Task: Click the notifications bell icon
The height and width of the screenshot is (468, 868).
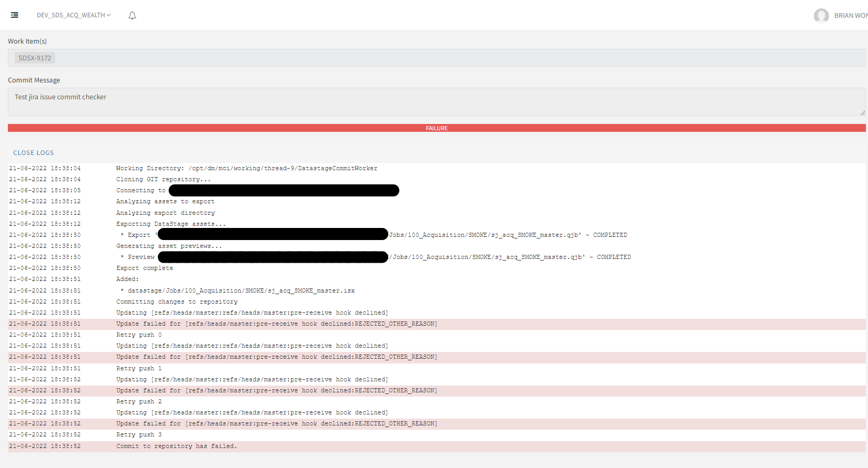Action: (132, 16)
